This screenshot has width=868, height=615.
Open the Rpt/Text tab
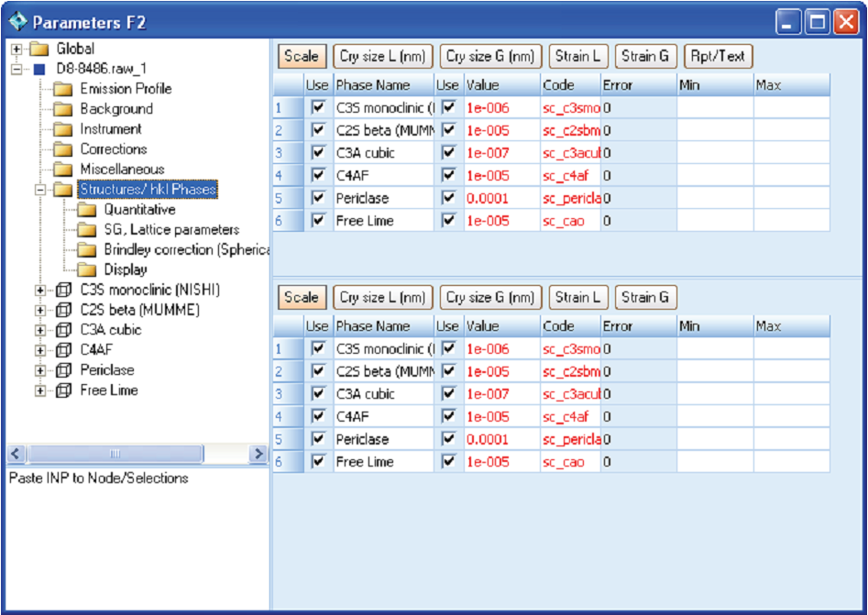(x=718, y=56)
